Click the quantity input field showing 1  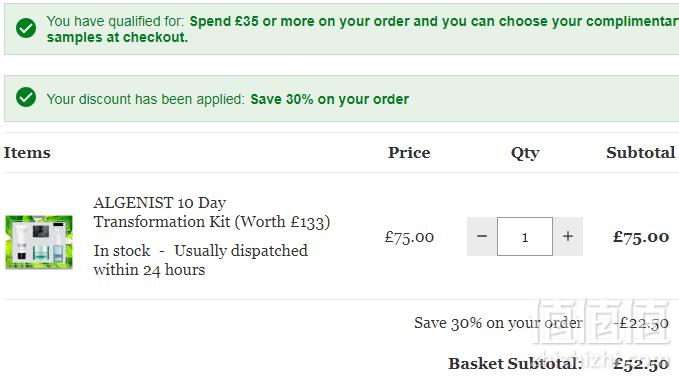tap(525, 236)
